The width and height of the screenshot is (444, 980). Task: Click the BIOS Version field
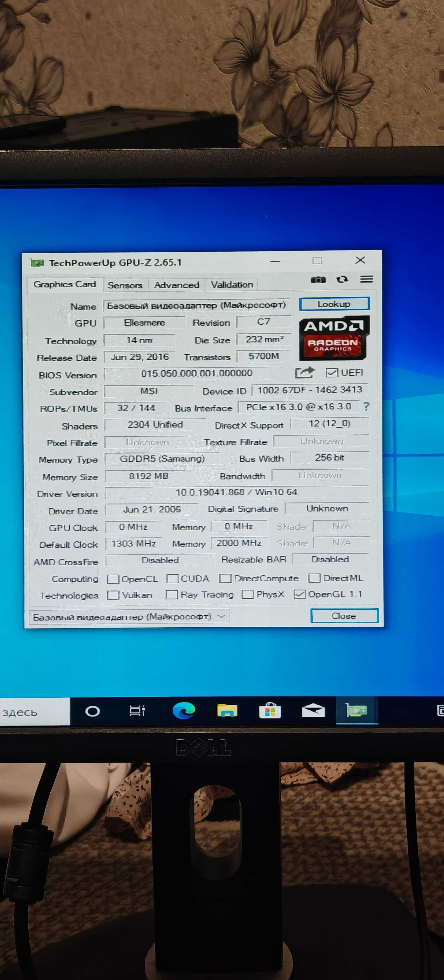tap(197, 373)
